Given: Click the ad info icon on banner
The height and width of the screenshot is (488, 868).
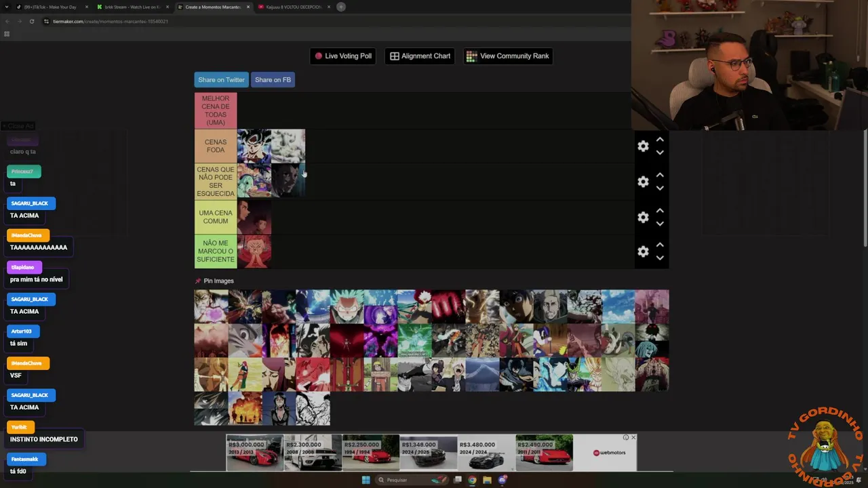Looking at the screenshot, I should click(x=626, y=437).
